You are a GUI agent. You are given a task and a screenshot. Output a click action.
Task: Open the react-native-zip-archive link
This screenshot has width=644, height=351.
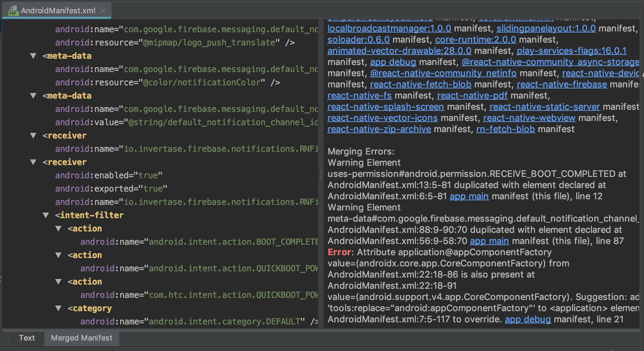point(379,129)
